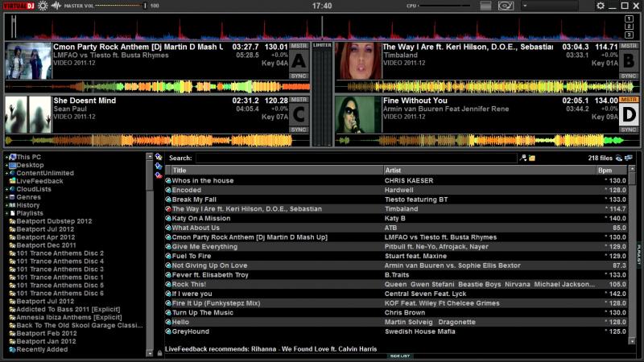Click the track icon beside Whos in the house
The image size is (644, 362).
pyautogui.click(x=168, y=180)
